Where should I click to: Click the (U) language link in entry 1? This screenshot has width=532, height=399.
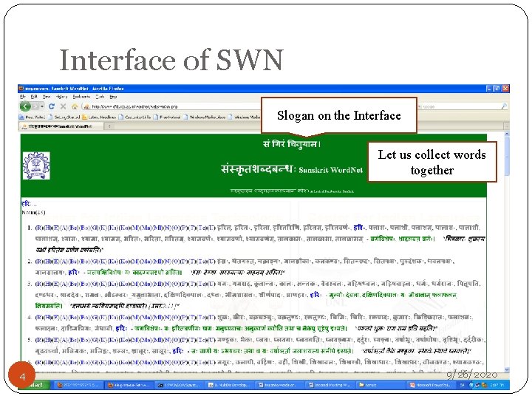coord(211,228)
